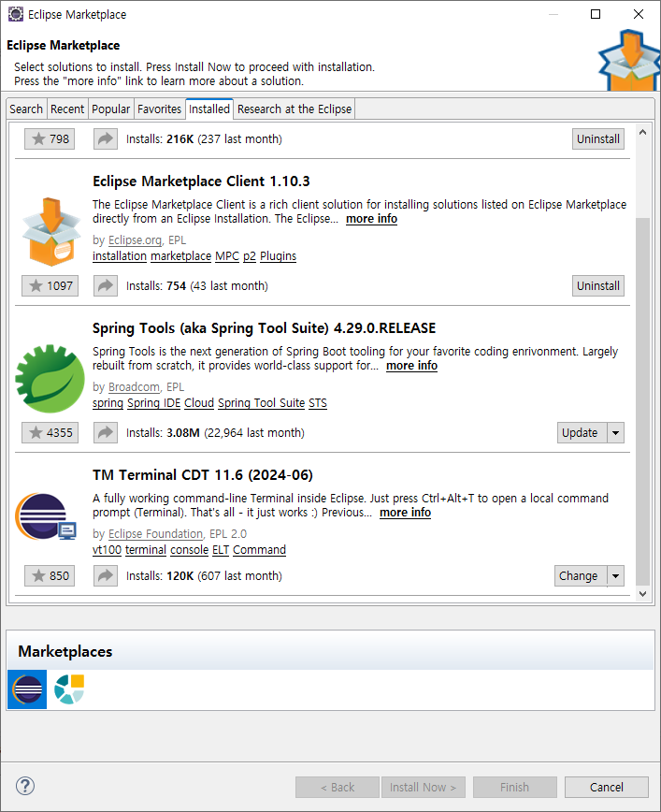Click the list scrollbar down arrow

[642, 594]
